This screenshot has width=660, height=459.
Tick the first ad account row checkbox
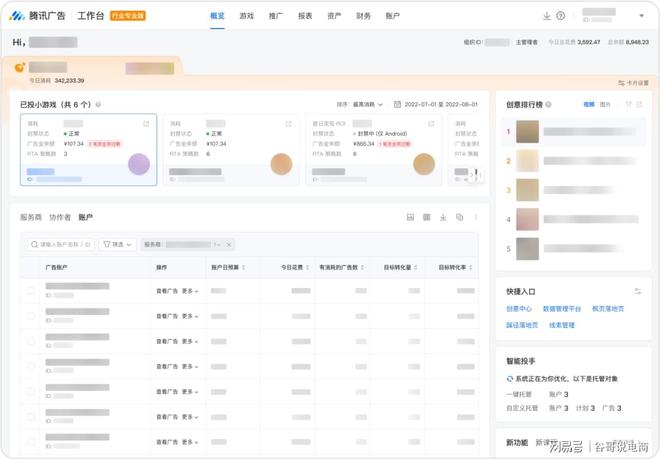pos(31,291)
